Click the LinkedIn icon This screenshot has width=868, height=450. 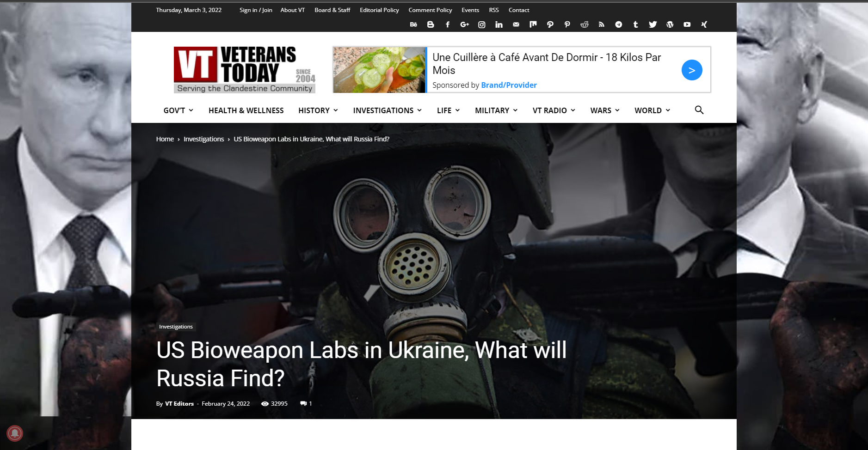(x=499, y=24)
